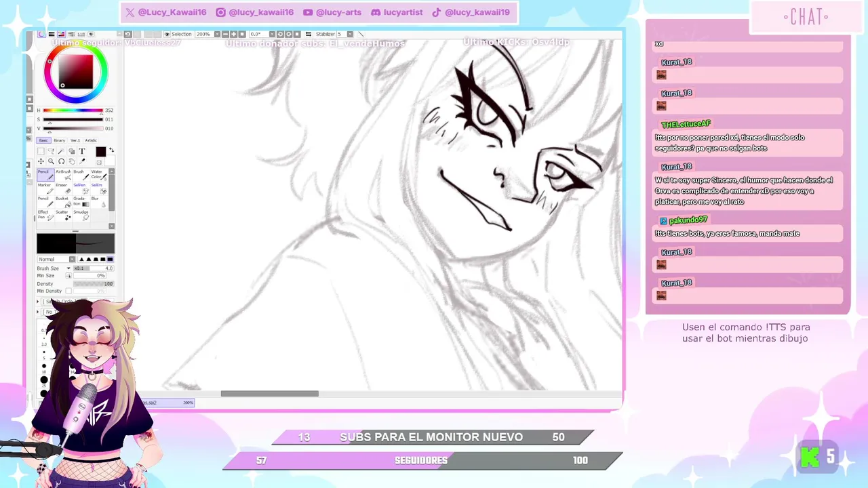This screenshot has width=868, height=488.
Task: Select the Shape tool
Action: pyautogui.click(x=71, y=151)
